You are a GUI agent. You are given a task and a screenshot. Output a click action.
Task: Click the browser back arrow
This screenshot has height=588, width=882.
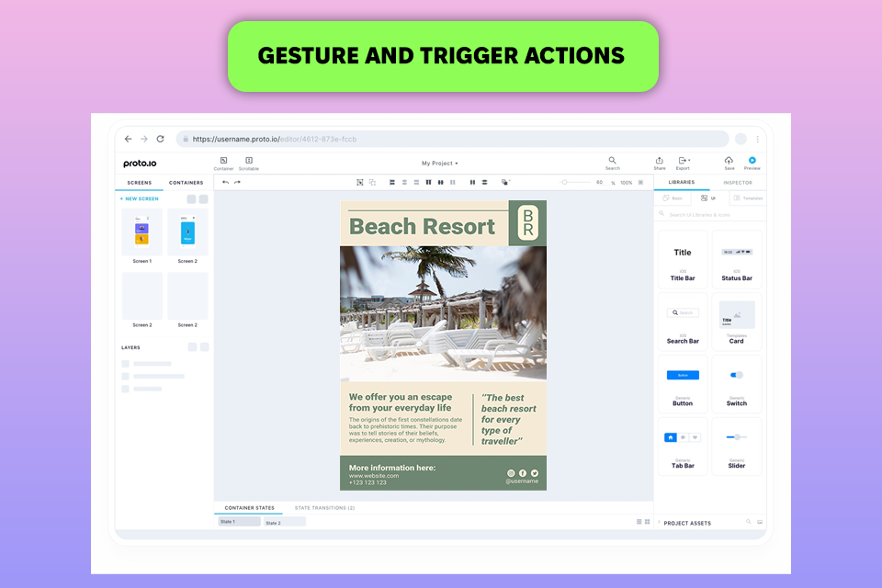click(x=129, y=139)
